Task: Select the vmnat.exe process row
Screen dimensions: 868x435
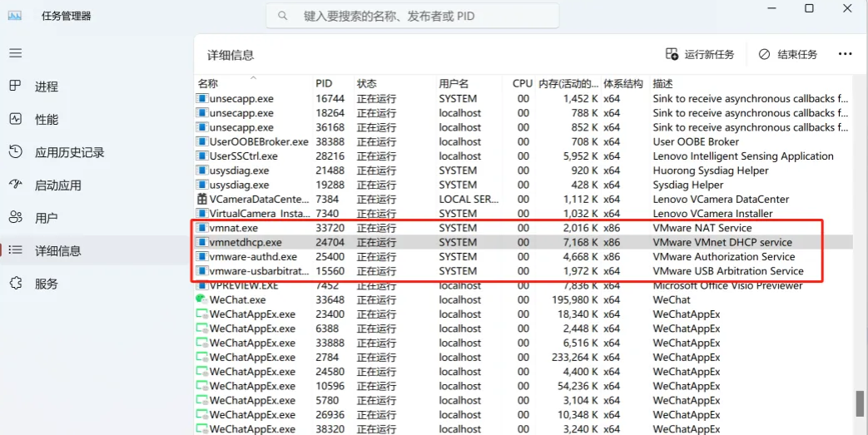Action: pos(234,228)
